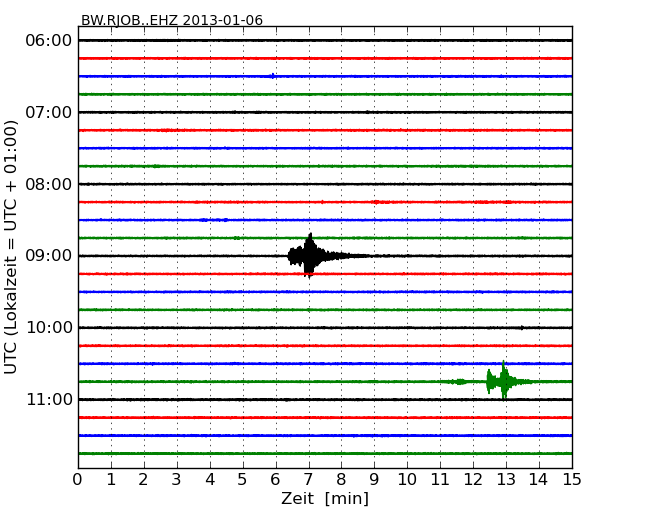Click x-axis tick label 4
Screen dimensions: 650x520
click(210, 480)
